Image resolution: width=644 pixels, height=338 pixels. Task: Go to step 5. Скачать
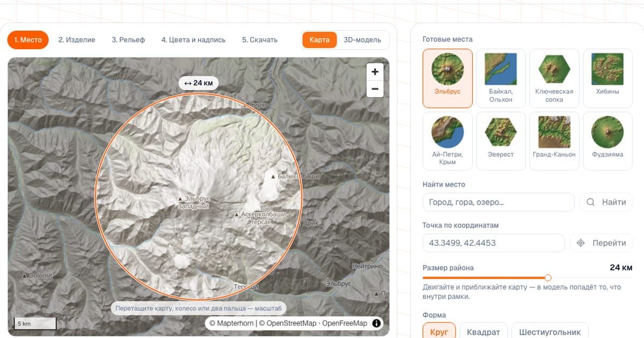pos(260,40)
